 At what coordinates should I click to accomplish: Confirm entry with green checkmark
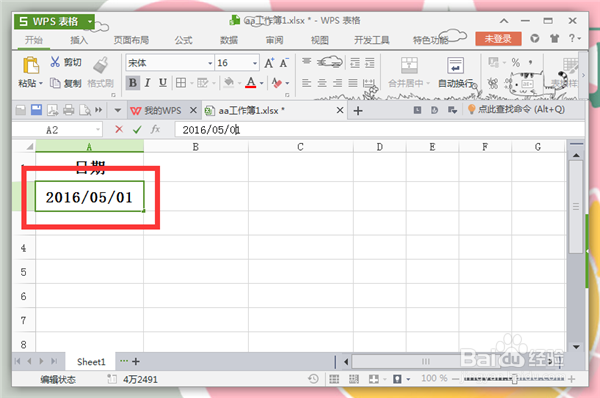[x=137, y=130]
